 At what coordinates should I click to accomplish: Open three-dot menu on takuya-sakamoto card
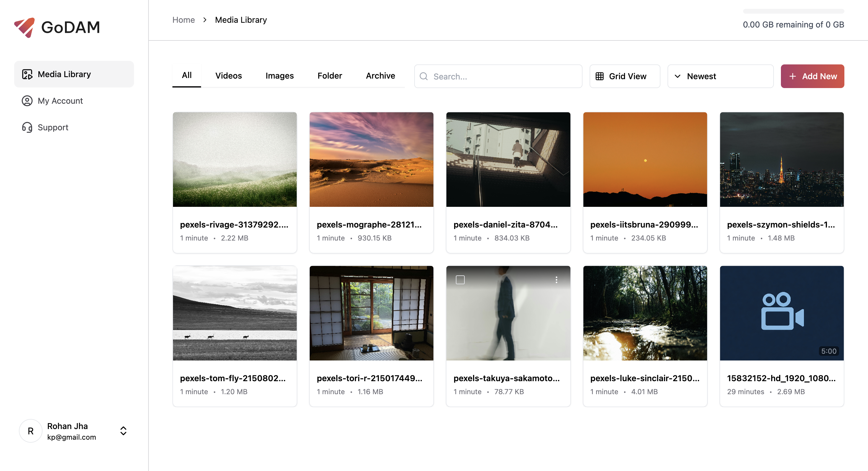click(556, 280)
